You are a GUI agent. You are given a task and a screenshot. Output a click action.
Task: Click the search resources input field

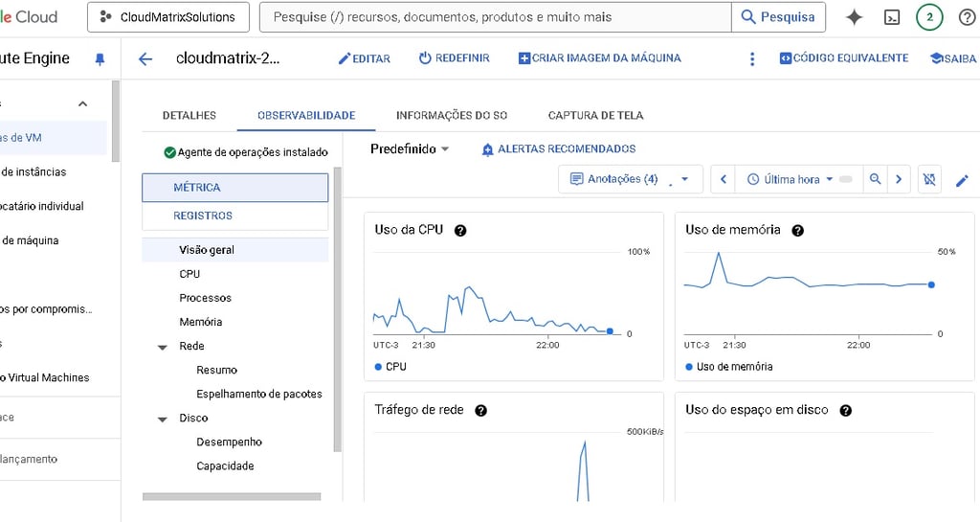(x=496, y=17)
